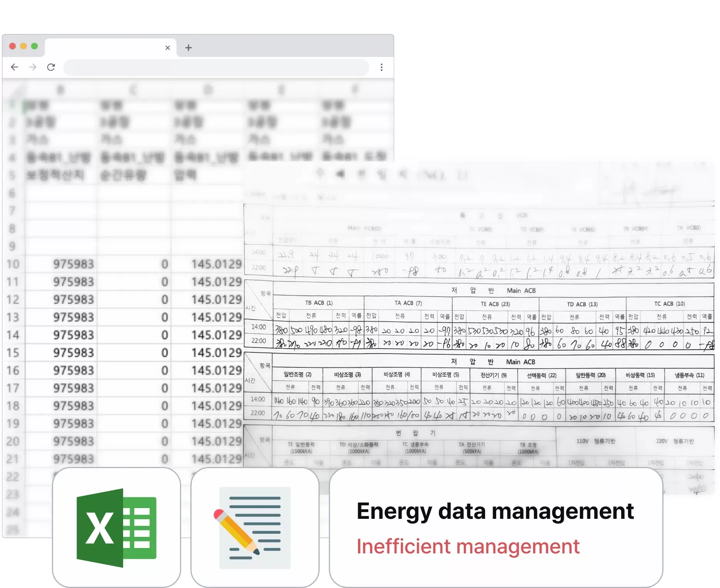Click the red macOS close button
The width and height of the screenshot is (720, 588).
tap(12, 46)
